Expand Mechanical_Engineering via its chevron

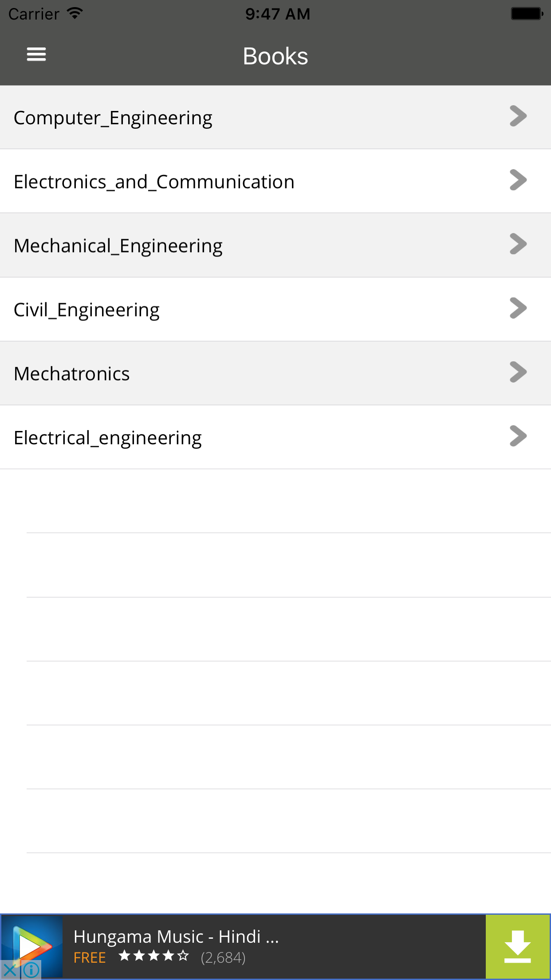click(x=518, y=244)
